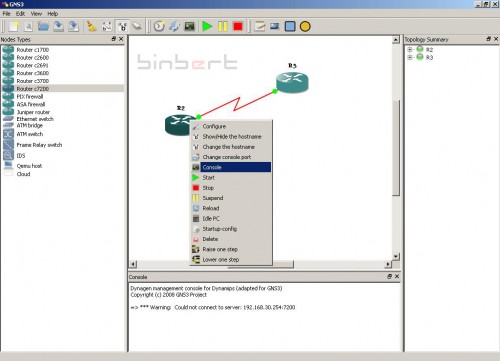Expand the R3 node in Topology Summary

410,57
